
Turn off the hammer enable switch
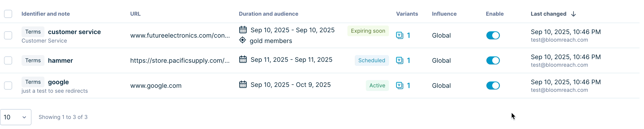click(x=493, y=60)
